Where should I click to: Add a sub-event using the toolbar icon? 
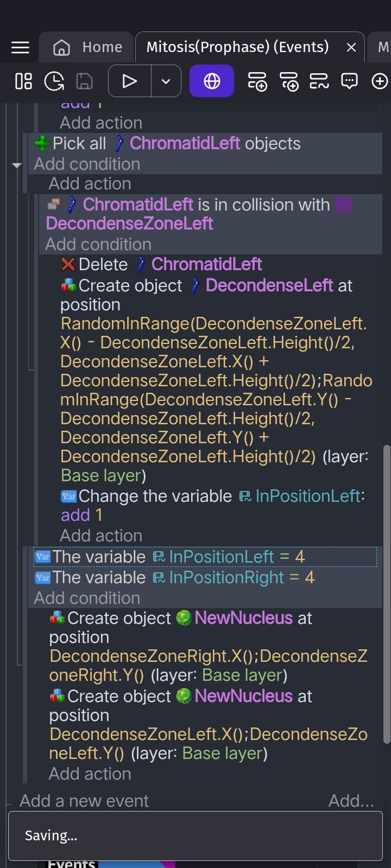click(x=289, y=82)
